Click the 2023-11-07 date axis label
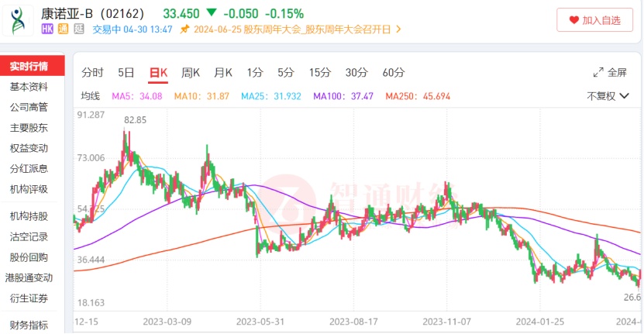 [447, 322]
